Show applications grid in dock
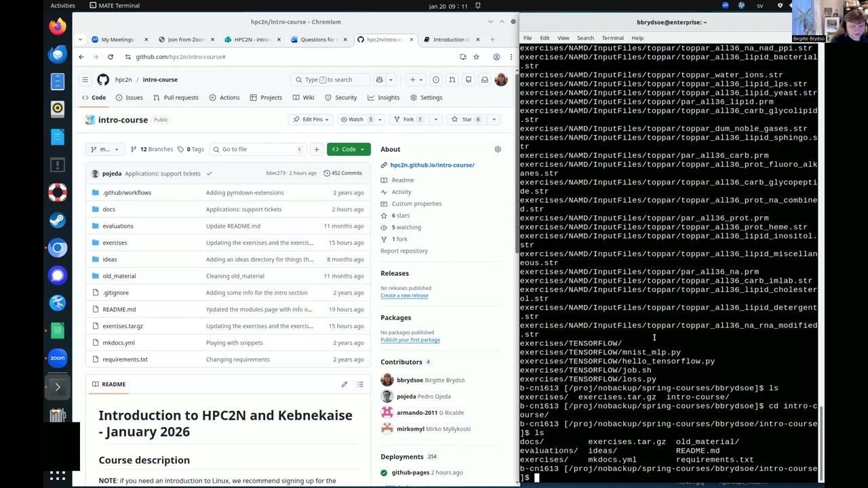 [x=58, y=476]
